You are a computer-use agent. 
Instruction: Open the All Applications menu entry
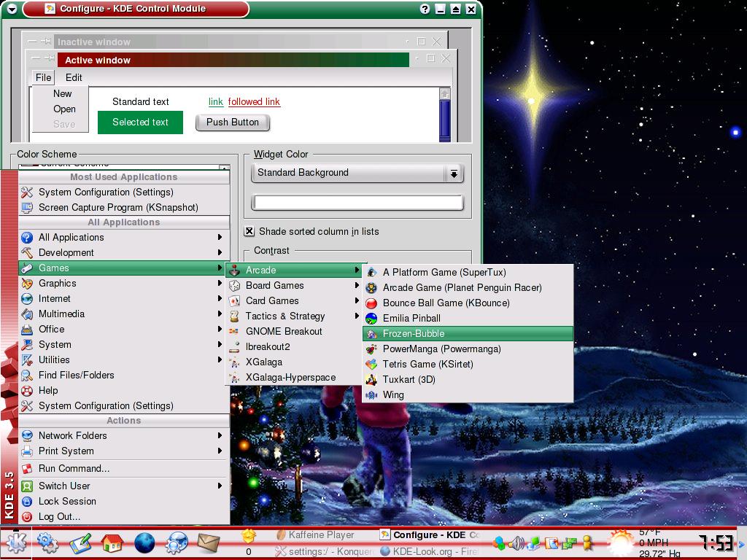coord(123,238)
